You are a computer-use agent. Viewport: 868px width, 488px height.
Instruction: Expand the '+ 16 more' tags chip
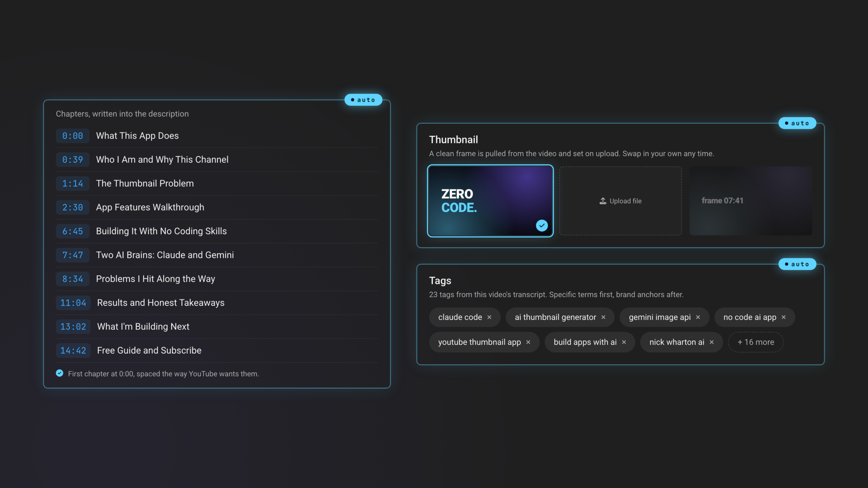click(x=756, y=342)
